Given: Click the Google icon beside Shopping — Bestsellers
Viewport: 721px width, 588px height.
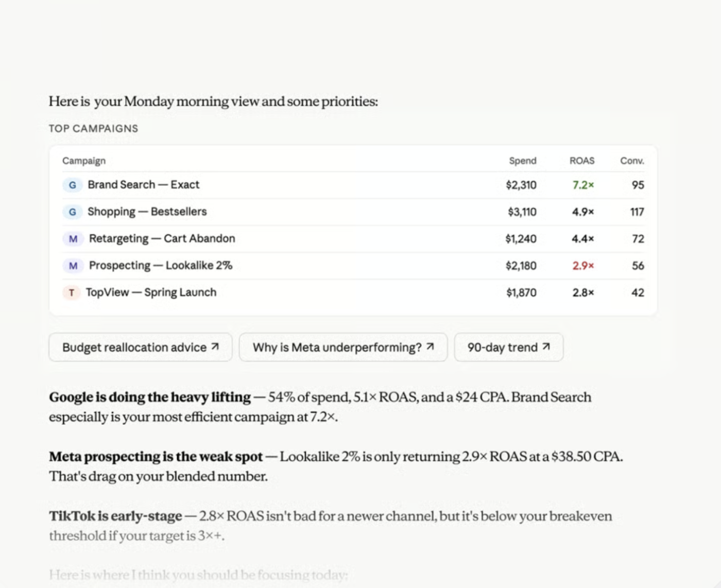Looking at the screenshot, I should [x=73, y=212].
